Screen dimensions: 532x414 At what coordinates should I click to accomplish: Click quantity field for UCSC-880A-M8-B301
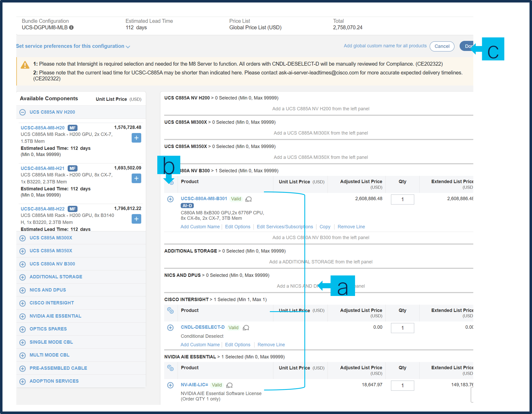point(402,199)
